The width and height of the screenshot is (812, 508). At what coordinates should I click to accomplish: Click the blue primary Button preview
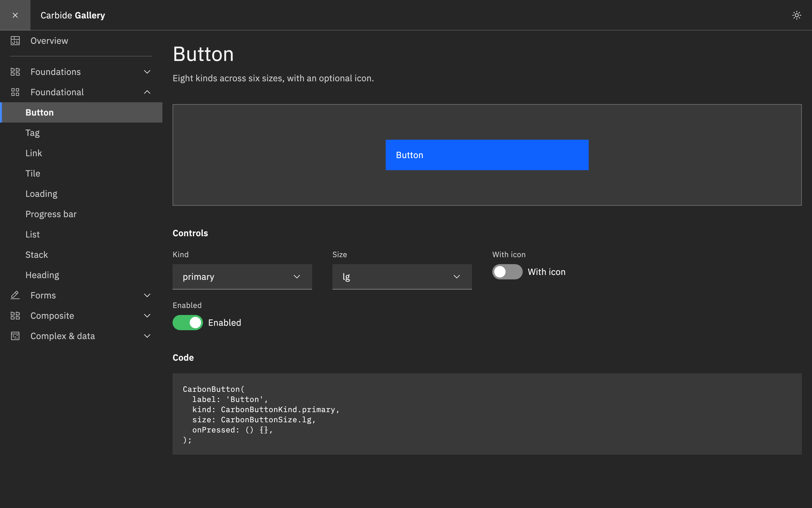(487, 155)
